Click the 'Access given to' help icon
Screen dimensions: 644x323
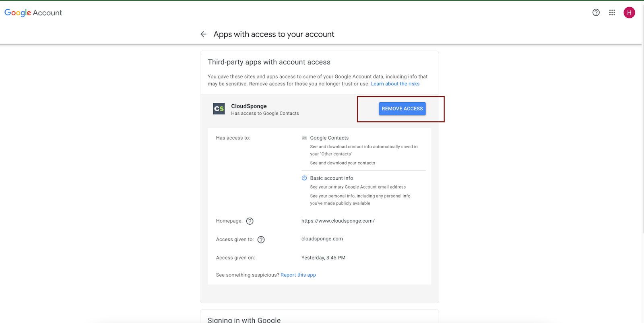[261, 240]
